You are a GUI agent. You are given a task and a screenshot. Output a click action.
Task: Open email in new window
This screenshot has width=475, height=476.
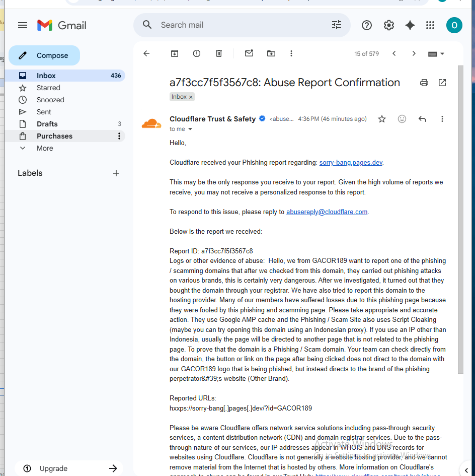coord(442,83)
